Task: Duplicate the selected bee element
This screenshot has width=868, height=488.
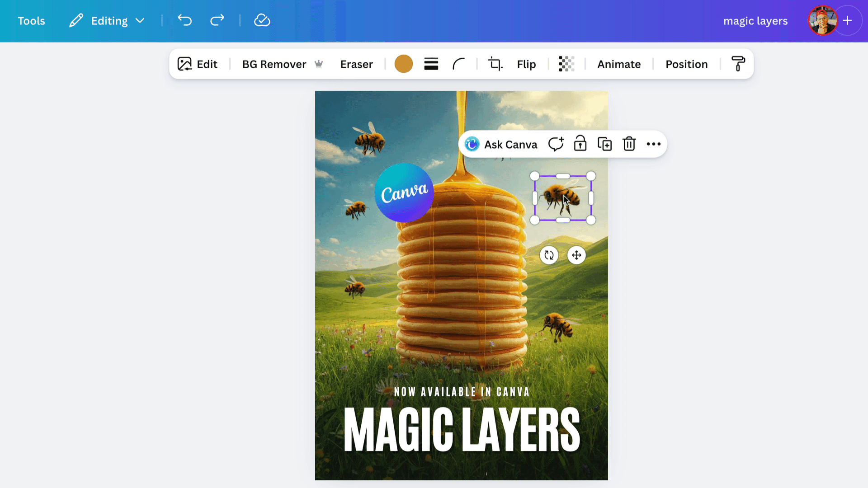Action: [x=604, y=144]
